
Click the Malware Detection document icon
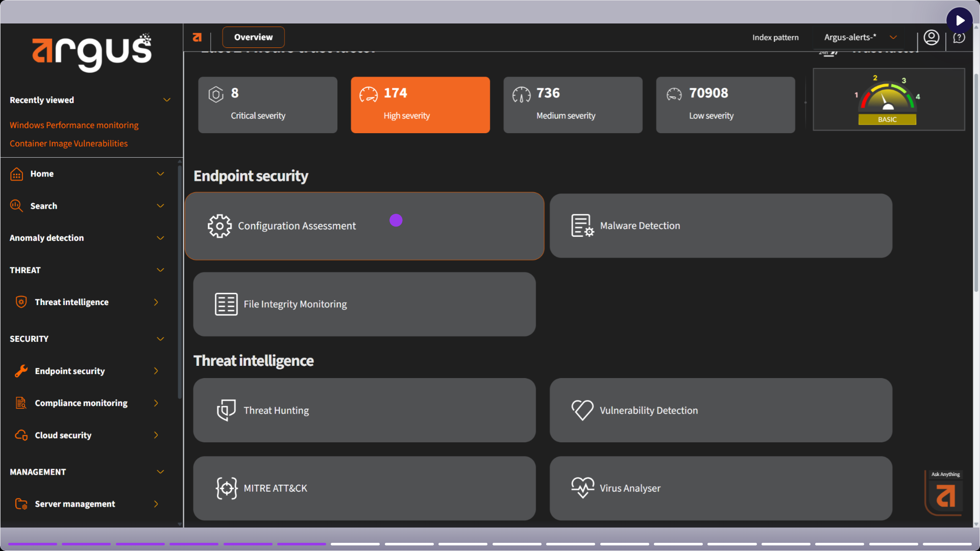tap(582, 226)
